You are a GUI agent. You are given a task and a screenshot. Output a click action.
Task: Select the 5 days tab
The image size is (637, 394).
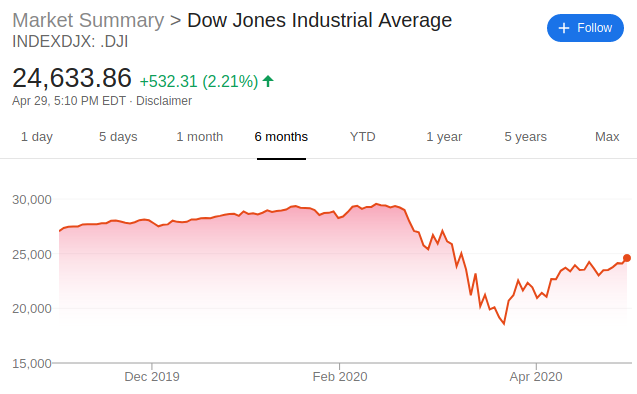[118, 137]
